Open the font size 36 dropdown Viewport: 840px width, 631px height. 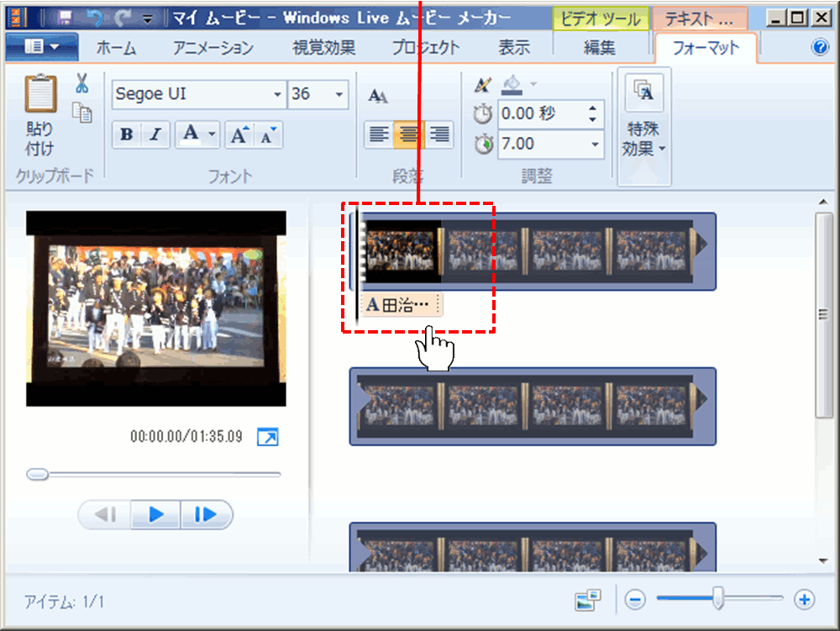[x=339, y=95]
